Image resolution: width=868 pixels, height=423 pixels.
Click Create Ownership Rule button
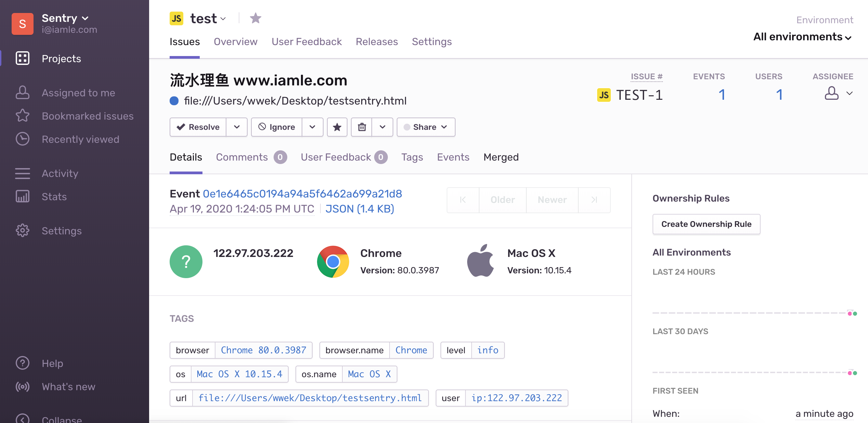(706, 224)
